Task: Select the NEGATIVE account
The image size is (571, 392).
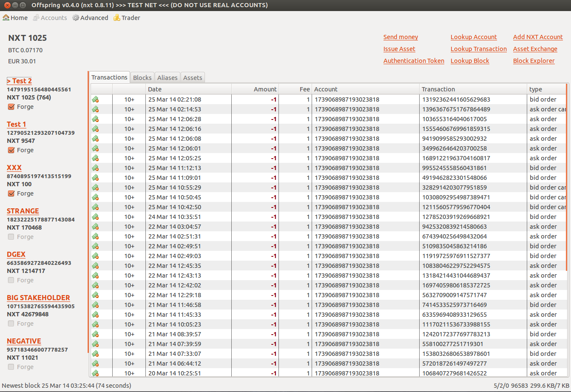Action: click(24, 341)
